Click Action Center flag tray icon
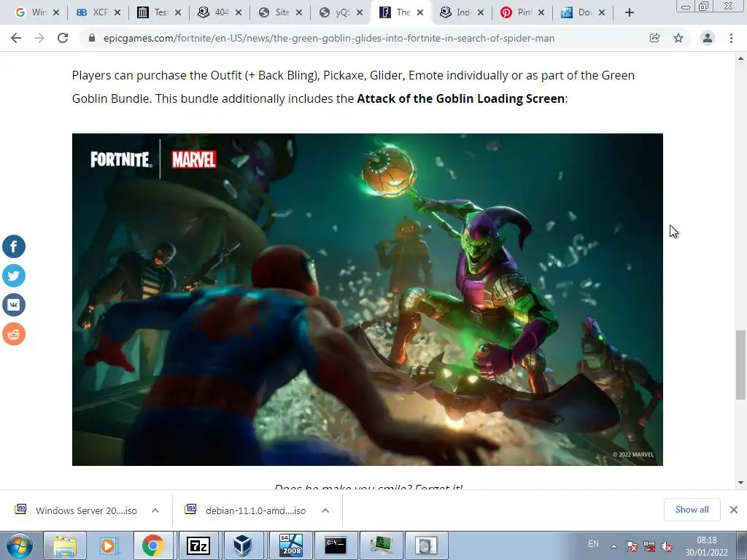Image resolution: width=747 pixels, height=560 pixels. point(632,546)
